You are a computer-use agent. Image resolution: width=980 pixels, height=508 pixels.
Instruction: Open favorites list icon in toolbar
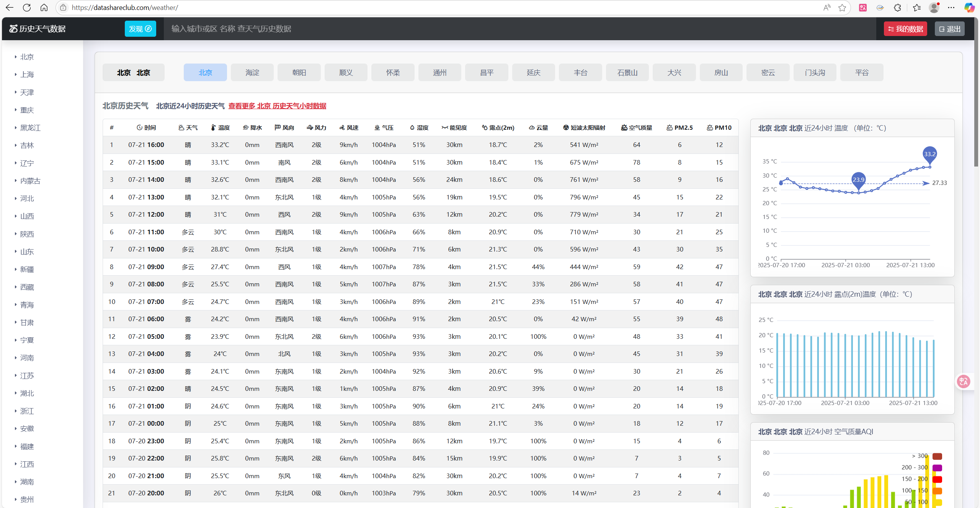916,8
